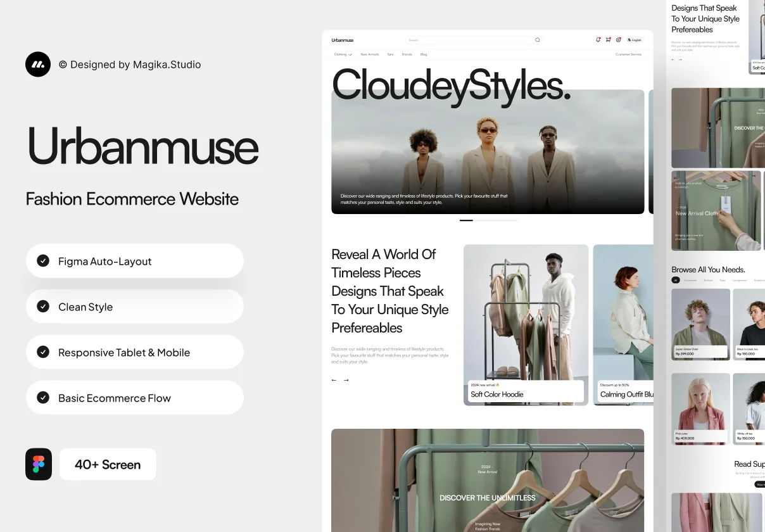Click the 'Reveal A World Of' heading
This screenshot has width=765, height=532.
click(384, 254)
